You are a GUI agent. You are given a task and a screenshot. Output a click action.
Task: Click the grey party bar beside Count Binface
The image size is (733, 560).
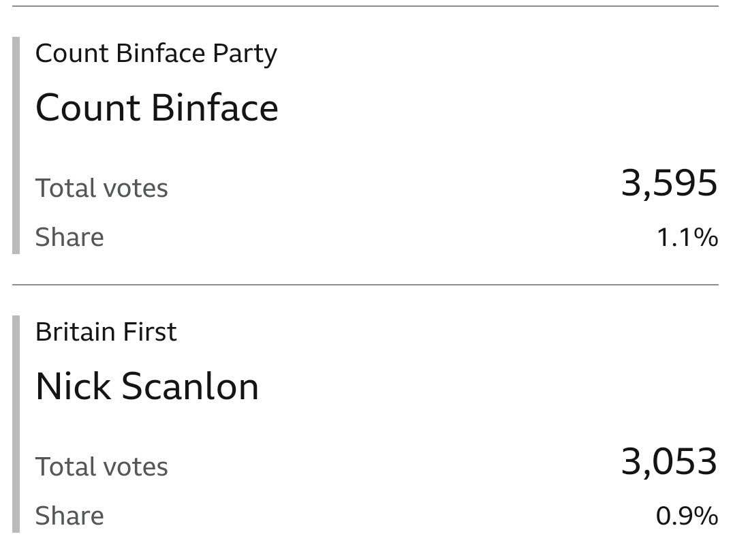(x=16, y=145)
